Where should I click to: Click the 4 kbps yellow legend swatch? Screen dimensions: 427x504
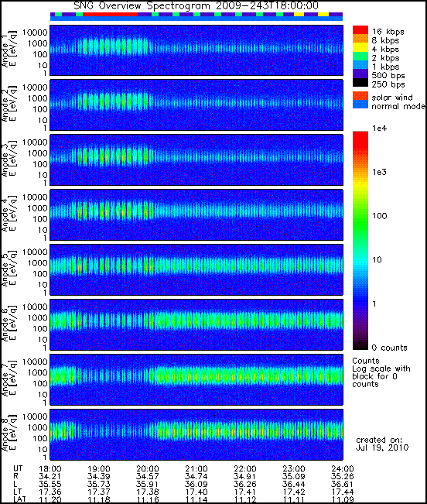(360, 47)
